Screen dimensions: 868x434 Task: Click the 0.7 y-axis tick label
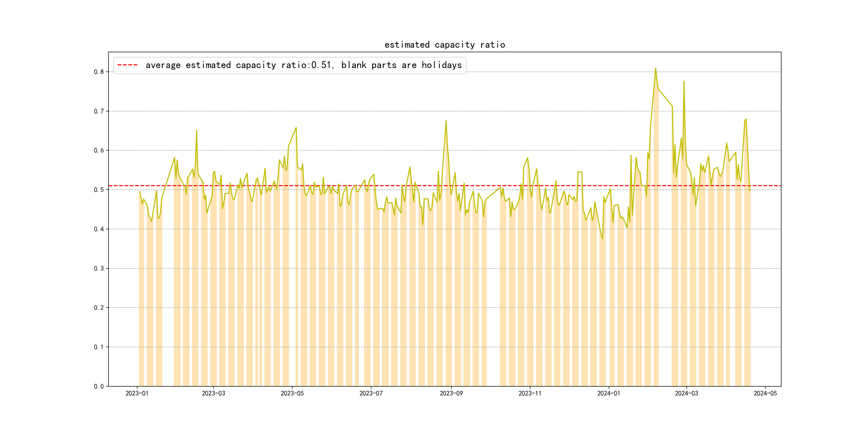(99, 111)
